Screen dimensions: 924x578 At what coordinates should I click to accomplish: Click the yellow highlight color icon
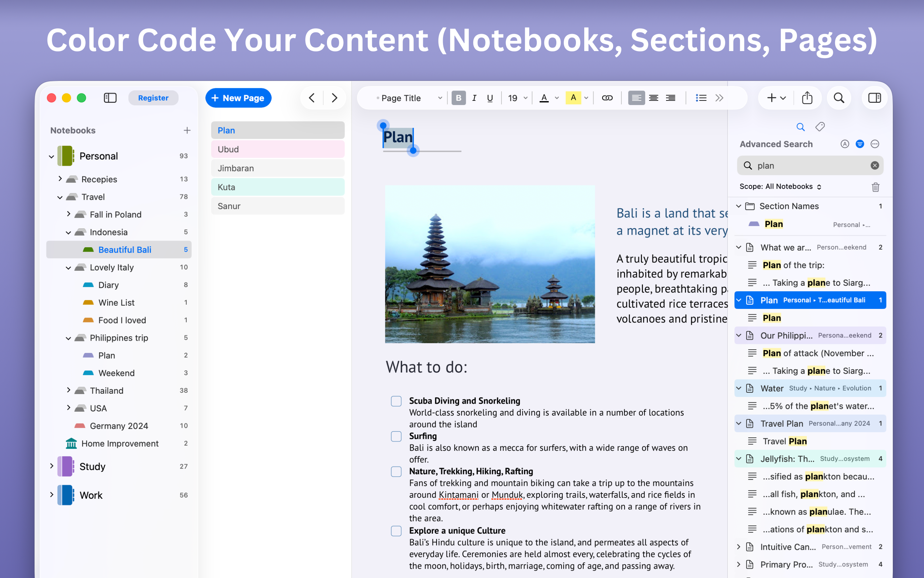(x=573, y=98)
